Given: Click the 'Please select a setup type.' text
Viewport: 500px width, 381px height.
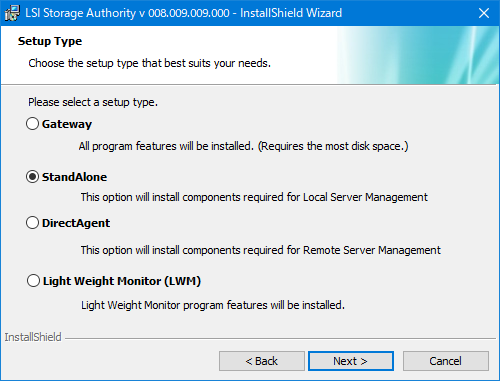Looking at the screenshot, I should (x=93, y=102).
